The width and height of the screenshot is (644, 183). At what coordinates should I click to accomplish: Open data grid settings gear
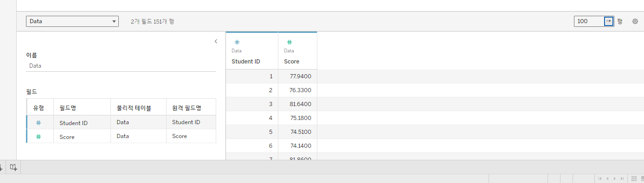point(635,21)
